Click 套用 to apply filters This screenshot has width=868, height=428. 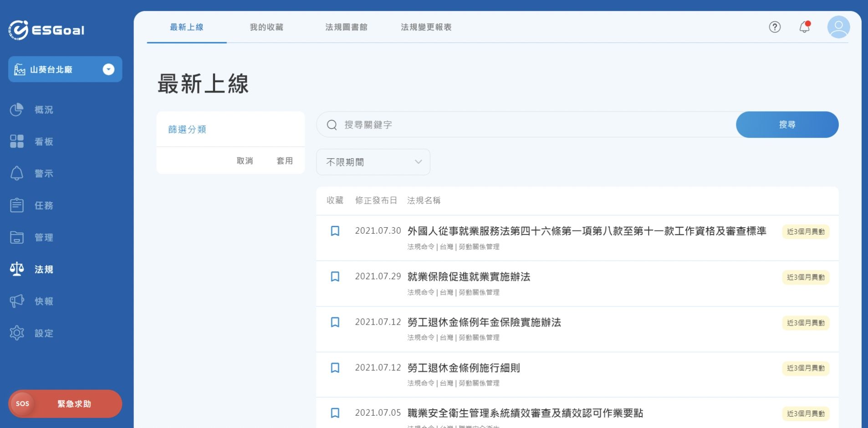(285, 161)
